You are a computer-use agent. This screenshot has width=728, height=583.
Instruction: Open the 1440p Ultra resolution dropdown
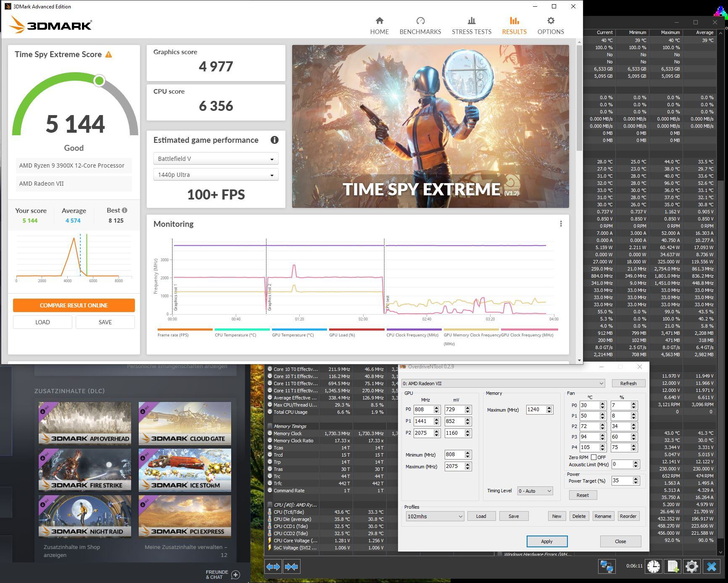click(216, 175)
